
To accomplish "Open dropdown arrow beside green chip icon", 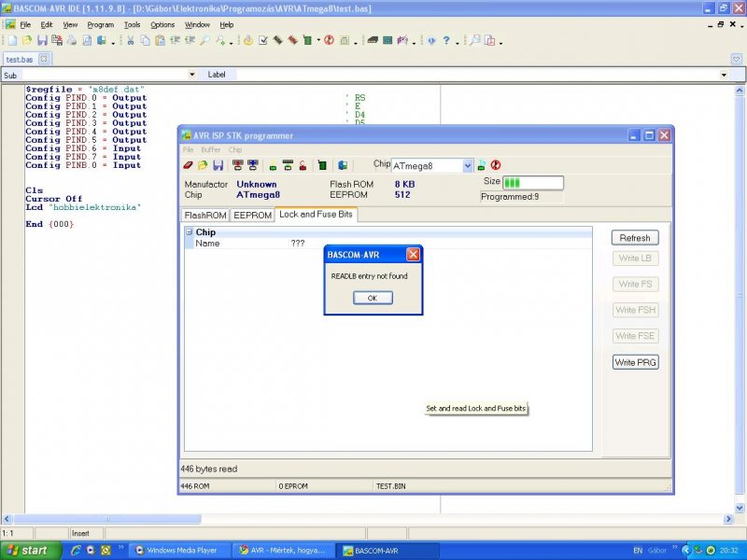I will click(318, 40).
